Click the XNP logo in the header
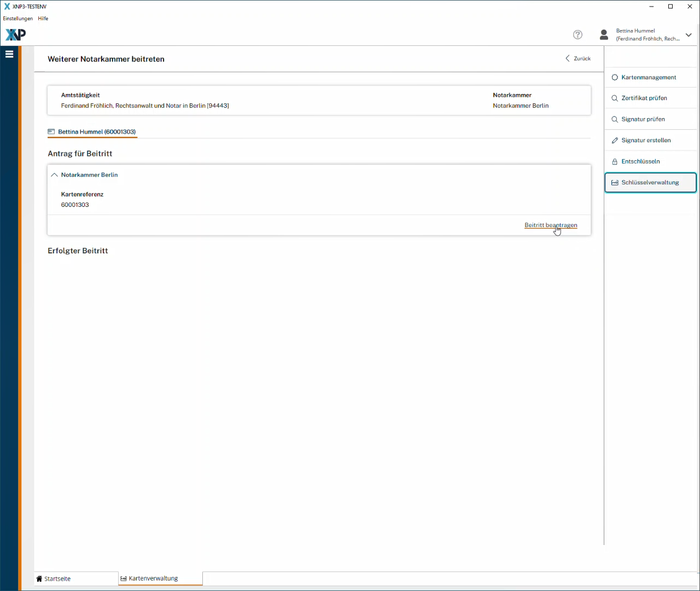 coord(15,34)
